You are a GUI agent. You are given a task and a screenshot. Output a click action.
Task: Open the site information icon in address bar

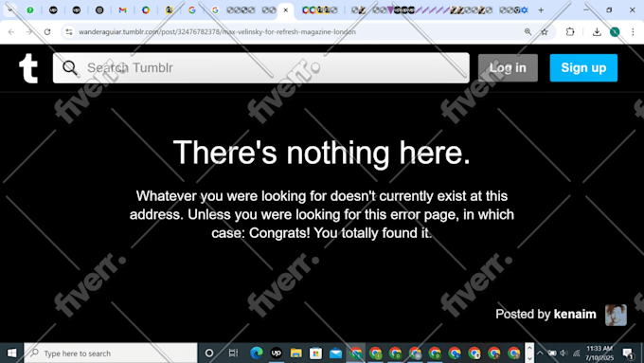(x=68, y=31)
